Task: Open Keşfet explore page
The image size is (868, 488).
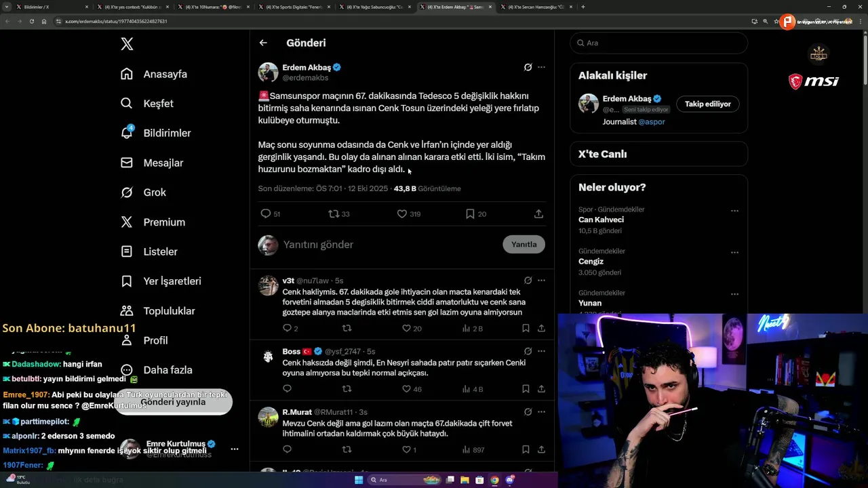Action: pyautogui.click(x=147, y=104)
